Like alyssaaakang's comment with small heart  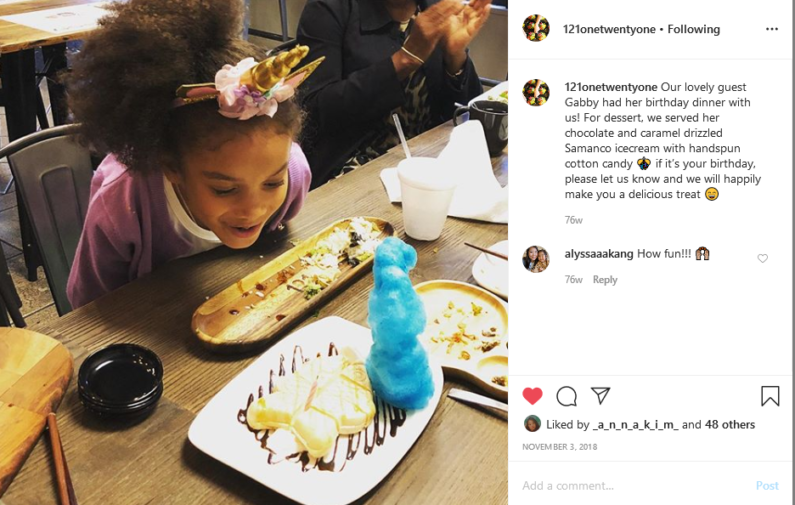pos(763,259)
